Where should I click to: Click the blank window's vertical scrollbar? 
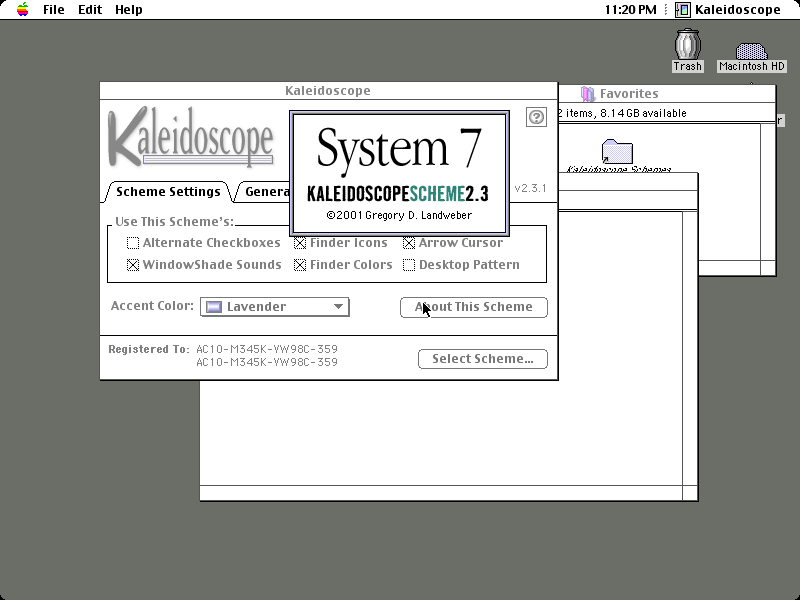[x=690, y=348]
